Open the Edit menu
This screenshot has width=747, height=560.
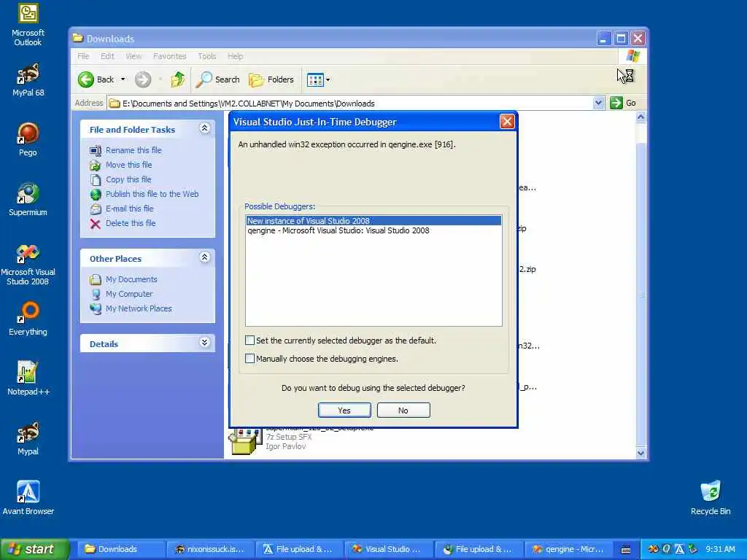pyautogui.click(x=107, y=56)
